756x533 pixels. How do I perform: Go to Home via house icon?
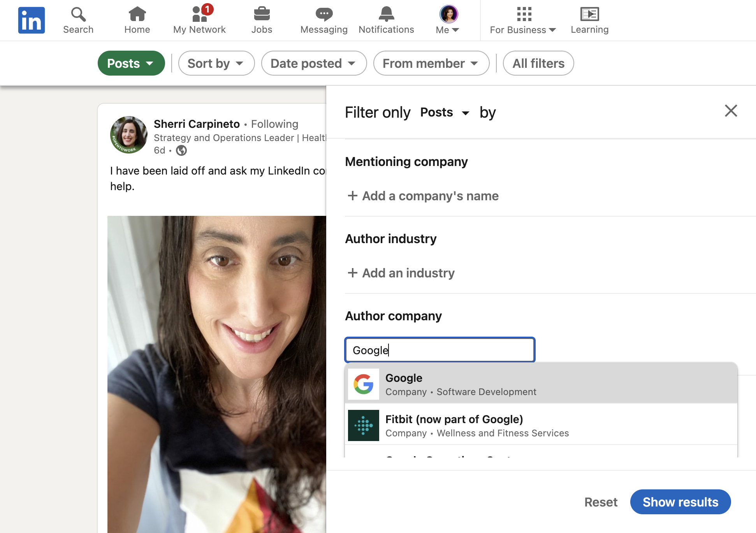137,14
